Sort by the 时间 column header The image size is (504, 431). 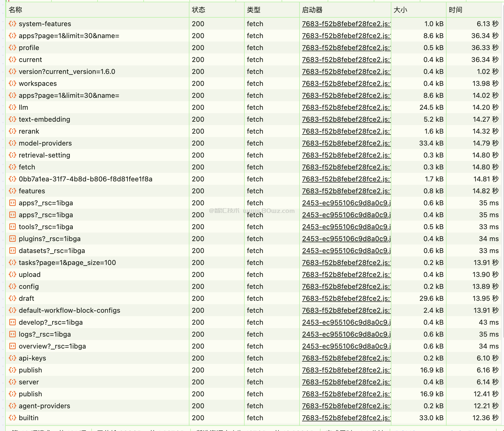point(455,10)
